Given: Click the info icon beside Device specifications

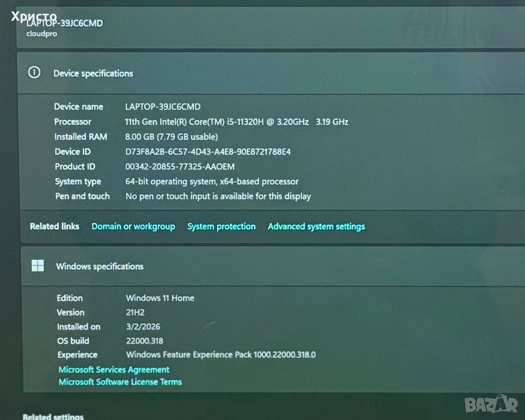Looking at the screenshot, I should click(34, 73).
